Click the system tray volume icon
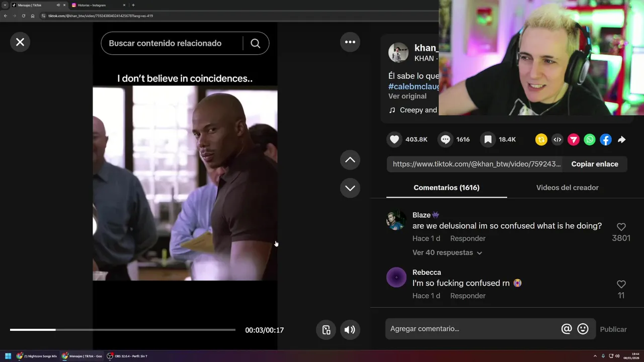The height and width of the screenshot is (362, 644). coord(618,356)
